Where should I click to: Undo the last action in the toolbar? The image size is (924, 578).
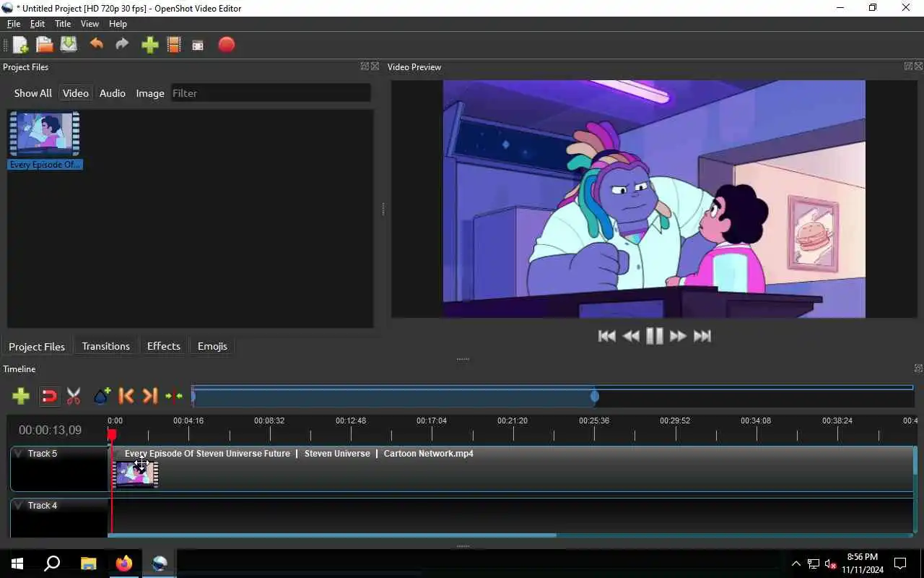pos(96,45)
